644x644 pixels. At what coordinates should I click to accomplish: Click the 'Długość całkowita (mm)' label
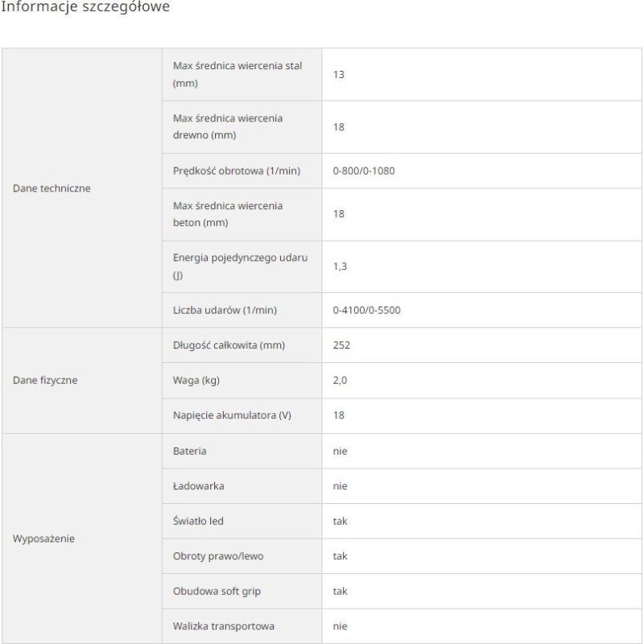coord(229,345)
